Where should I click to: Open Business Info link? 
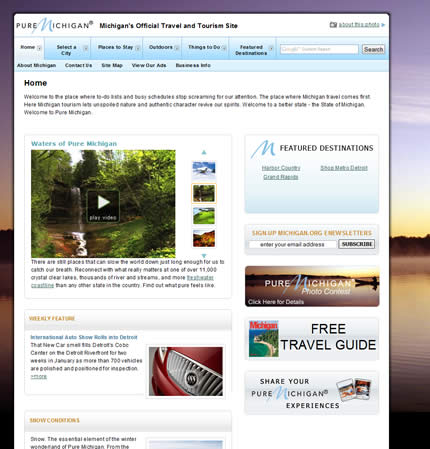tap(193, 65)
